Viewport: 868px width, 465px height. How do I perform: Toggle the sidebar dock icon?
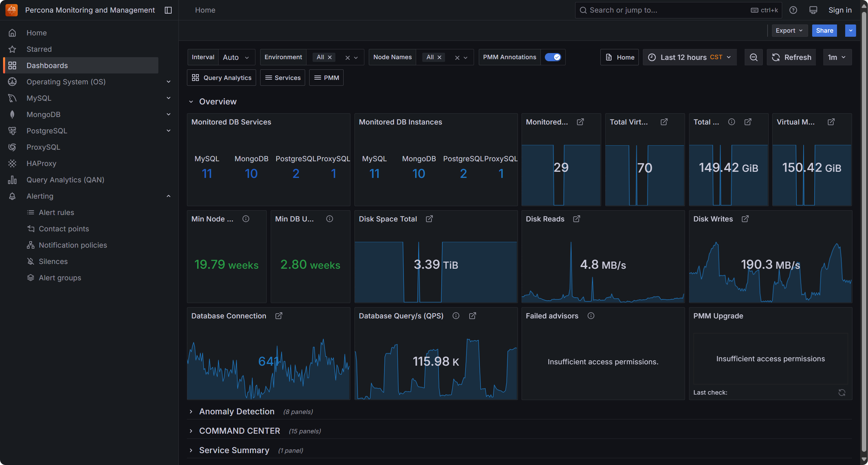tap(168, 10)
